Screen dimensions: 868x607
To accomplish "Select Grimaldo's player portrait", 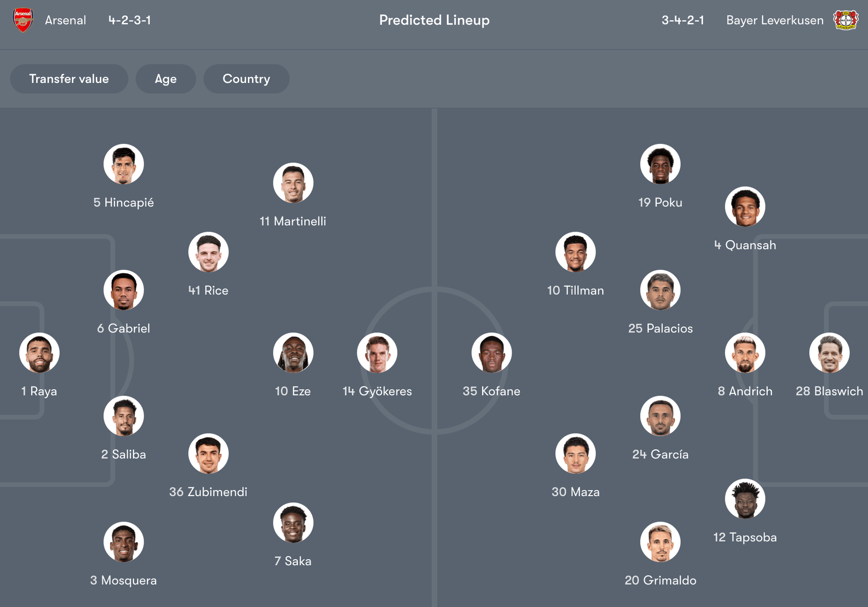I will 660,542.
